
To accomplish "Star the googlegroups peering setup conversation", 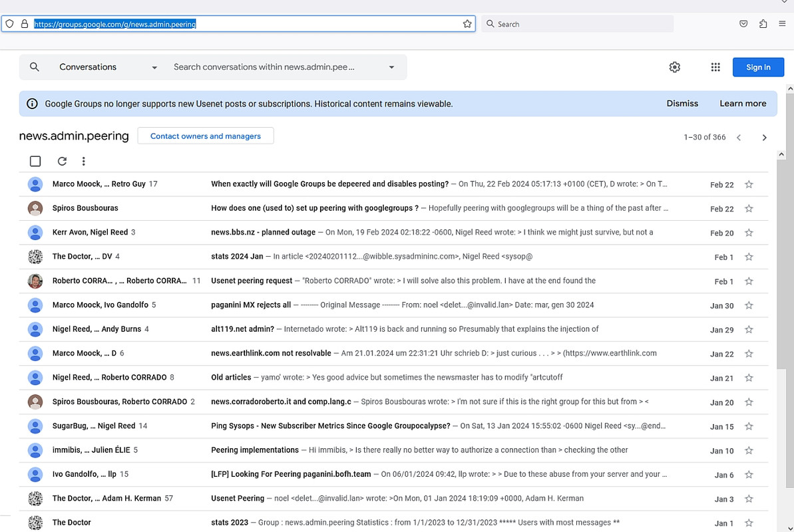I will 749,209.
